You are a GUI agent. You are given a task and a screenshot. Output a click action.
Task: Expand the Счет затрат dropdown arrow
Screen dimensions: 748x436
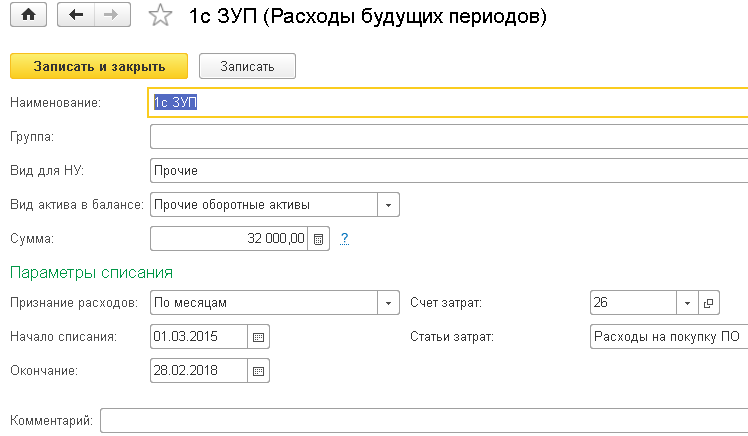point(687,303)
